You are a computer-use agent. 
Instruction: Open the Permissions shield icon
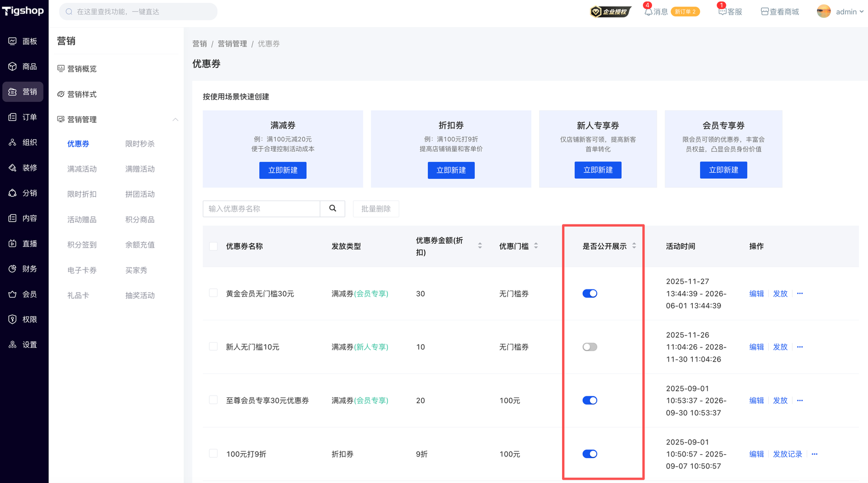click(x=12, y=319)
